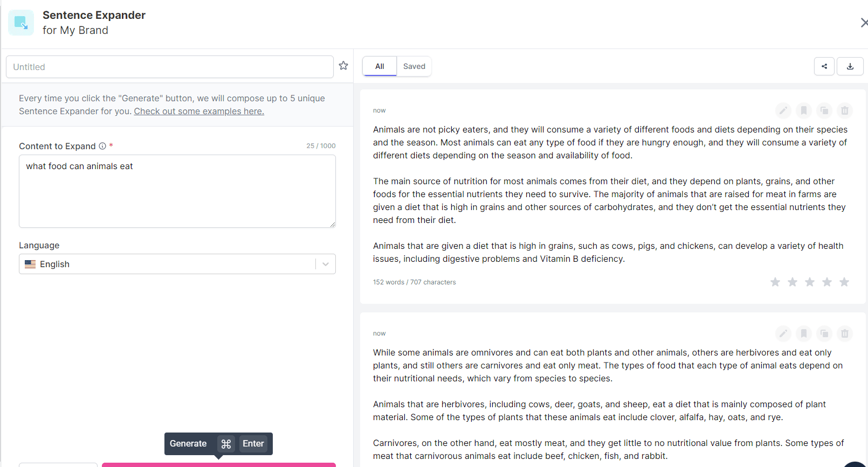Screen dimensions: 868x467
Task: Click the '25 / 1000' character counter
Action: tap(321, 146)
